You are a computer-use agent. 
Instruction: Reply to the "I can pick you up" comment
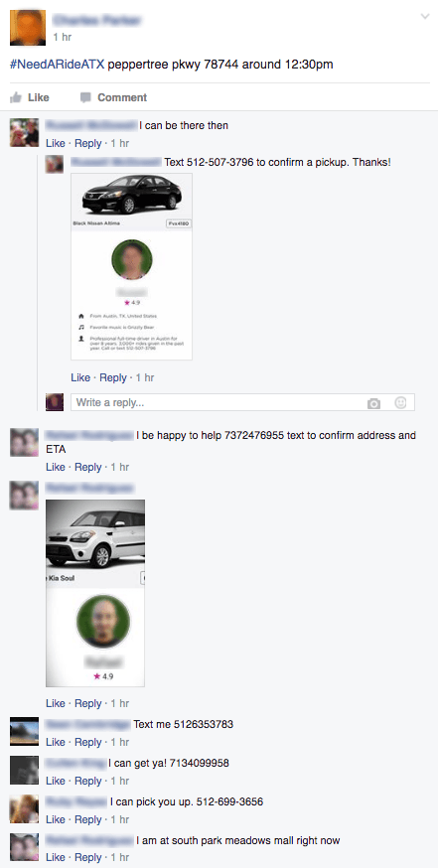tap(87, 819)
